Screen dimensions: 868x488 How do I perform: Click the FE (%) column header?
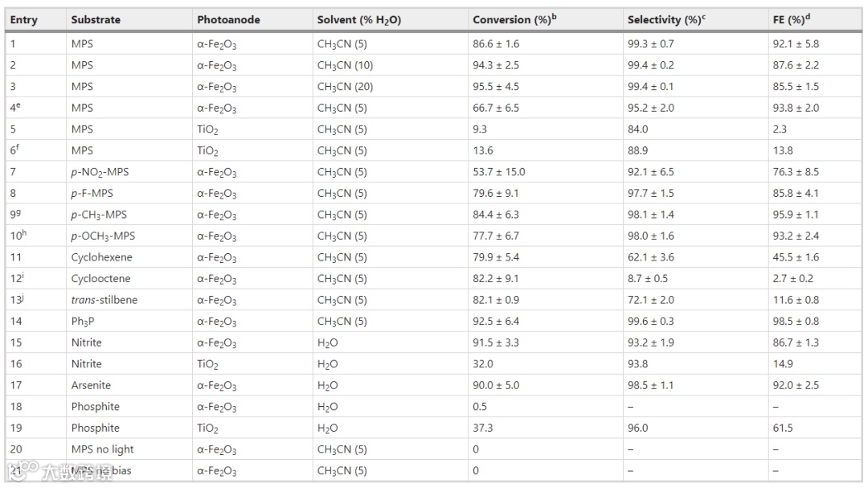(x=792, y=19)
